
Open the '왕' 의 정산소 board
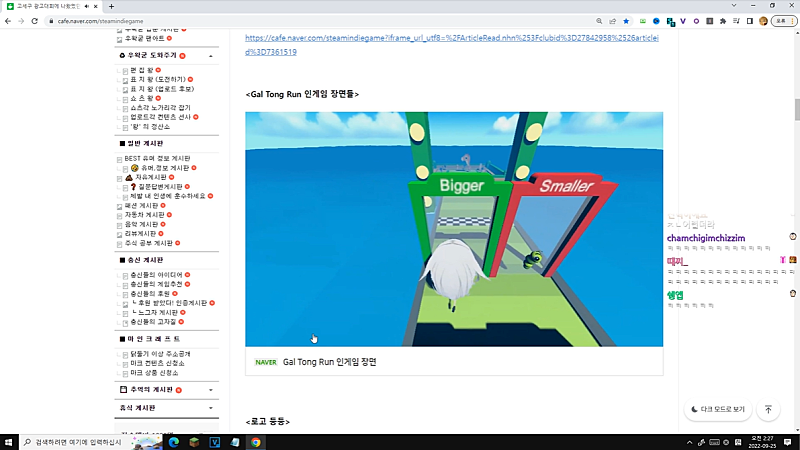coord(150,127)
